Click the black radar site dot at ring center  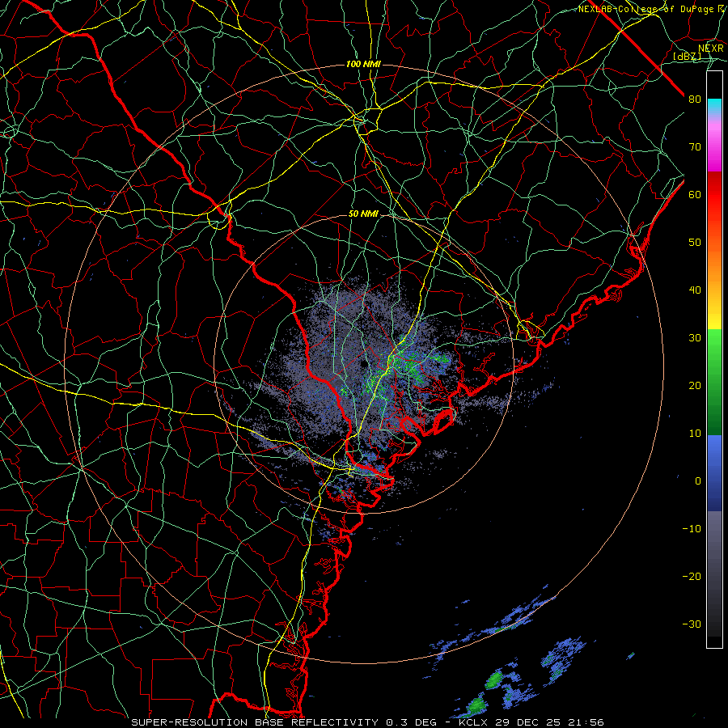coord(364,365)
